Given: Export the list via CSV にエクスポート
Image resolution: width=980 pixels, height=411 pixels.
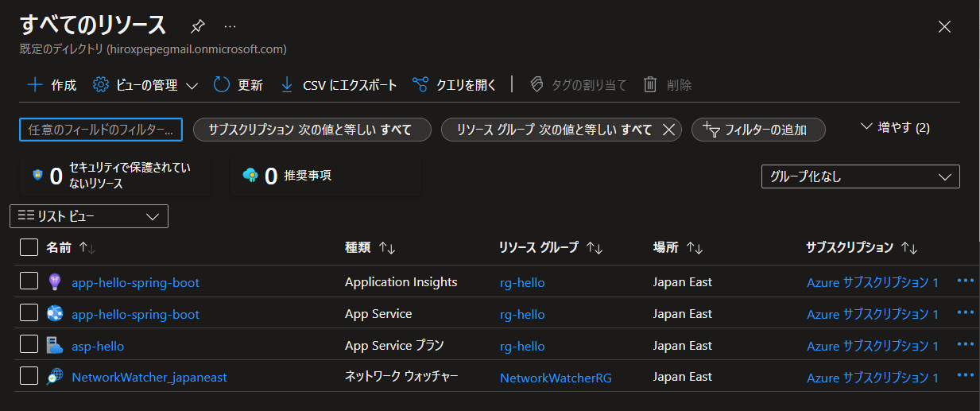Looking at the screenshot, I should (x=339, y=85).
